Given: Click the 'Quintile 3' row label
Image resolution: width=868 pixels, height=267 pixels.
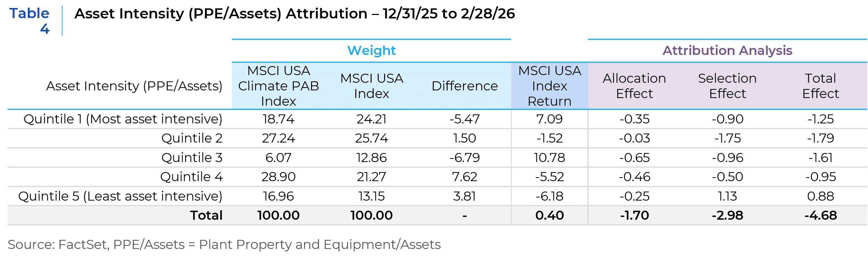Looking at the screenshot, I should [192, 158].
